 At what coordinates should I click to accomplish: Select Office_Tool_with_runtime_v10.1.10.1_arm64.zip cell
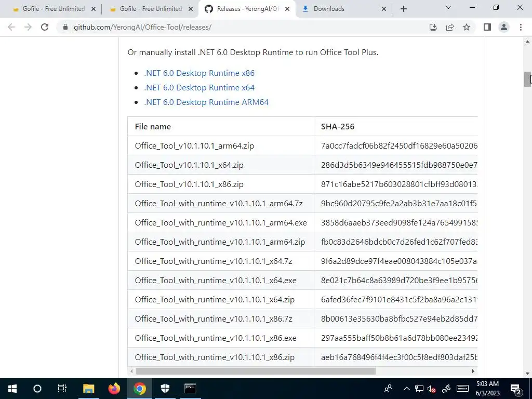coord(221,242)
